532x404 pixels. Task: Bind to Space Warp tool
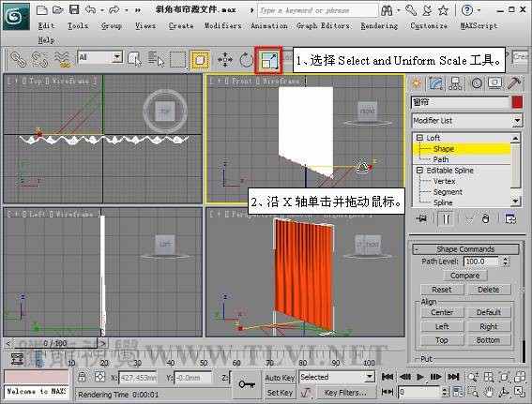[x=62, y=59]
